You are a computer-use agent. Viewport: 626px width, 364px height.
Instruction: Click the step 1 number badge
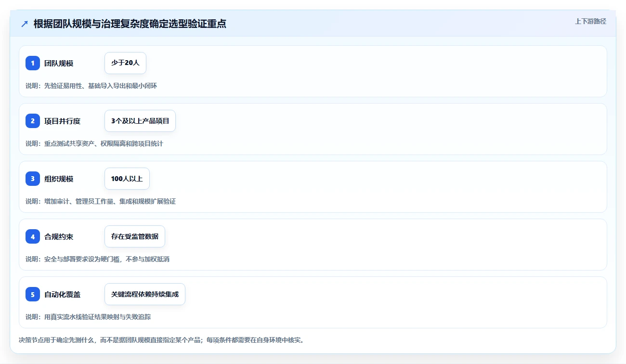(33, 63)
